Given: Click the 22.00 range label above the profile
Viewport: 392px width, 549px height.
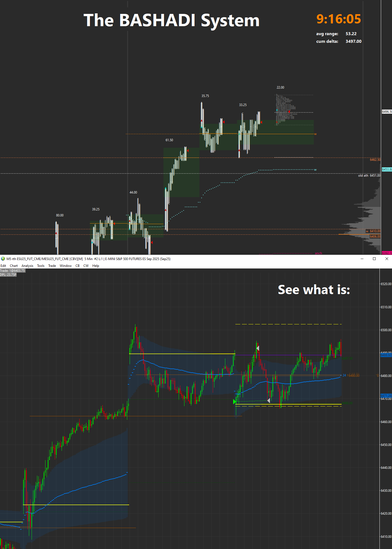Looking at the screenshot, I should click(x=280, y=88).
